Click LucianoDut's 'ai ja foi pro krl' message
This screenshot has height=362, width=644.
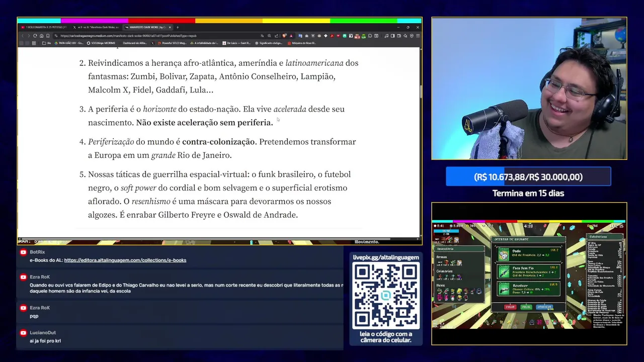tap(45, 341)
